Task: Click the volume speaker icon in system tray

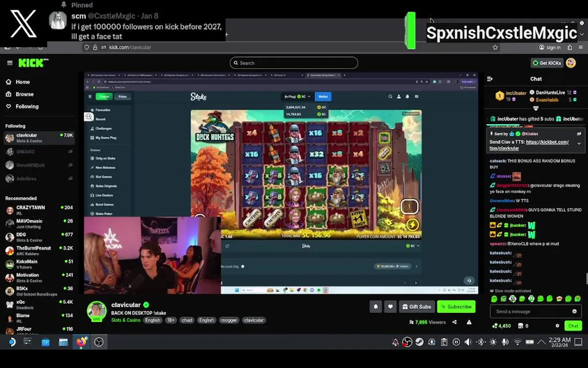Action: pos(468,342)
